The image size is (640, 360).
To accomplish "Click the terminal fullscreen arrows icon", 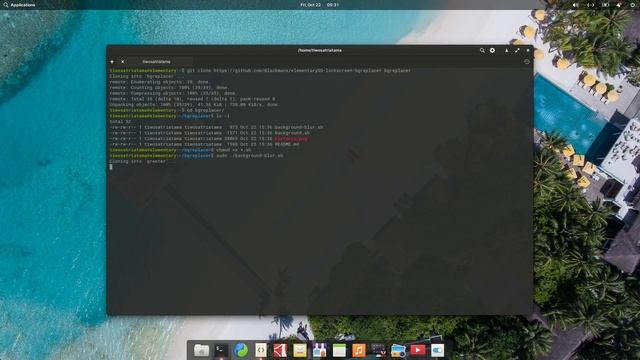I will [517, 50].
